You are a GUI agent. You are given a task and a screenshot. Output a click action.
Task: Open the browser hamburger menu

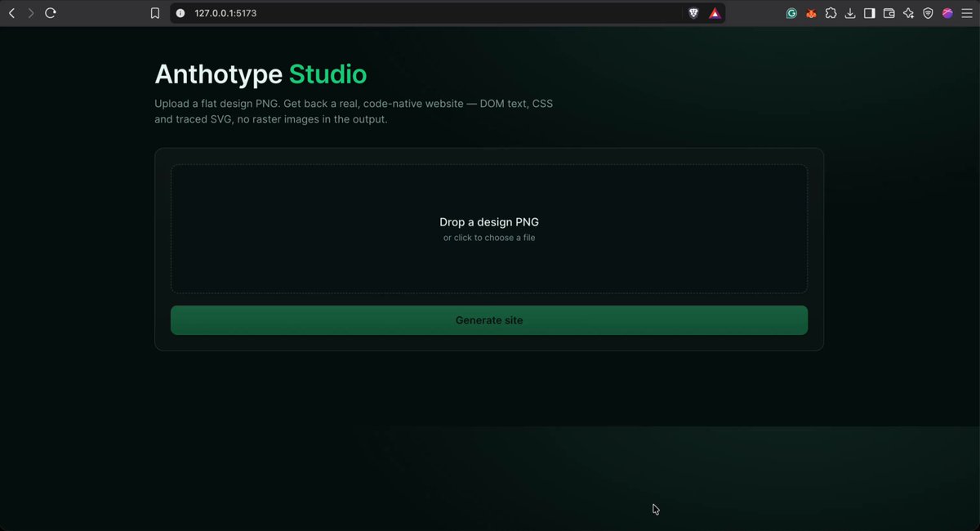[x=967, y=13]
